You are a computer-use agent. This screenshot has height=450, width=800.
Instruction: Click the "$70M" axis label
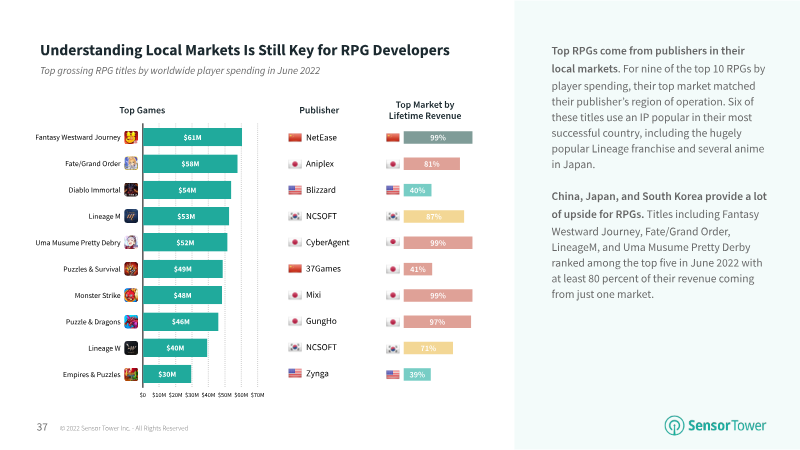coord(258,395)
